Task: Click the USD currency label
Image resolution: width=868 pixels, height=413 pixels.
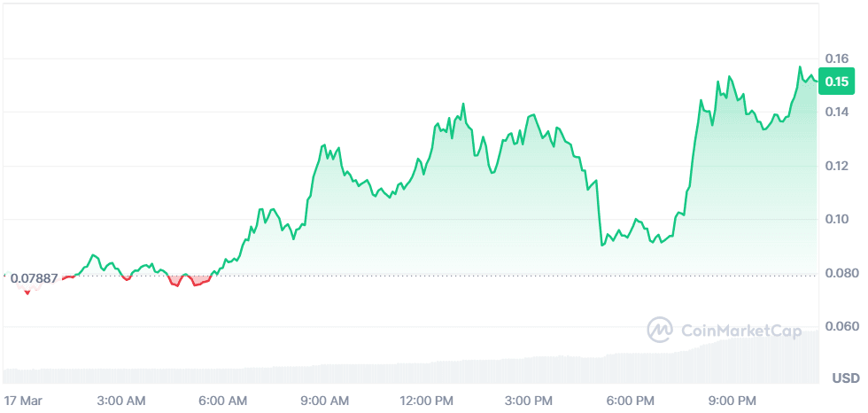Action: [x=845, y=378]
